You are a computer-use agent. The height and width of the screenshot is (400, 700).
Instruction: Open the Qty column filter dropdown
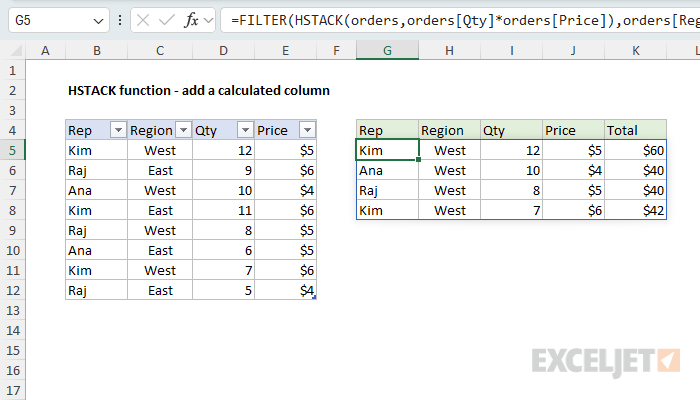pos(245,130)
